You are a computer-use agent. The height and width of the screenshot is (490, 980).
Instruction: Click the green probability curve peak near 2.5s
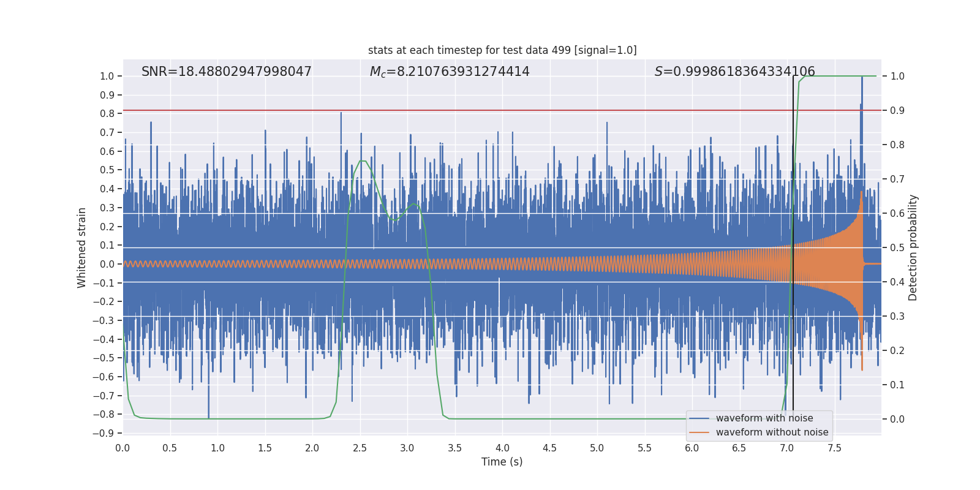[x=363, y=161]
